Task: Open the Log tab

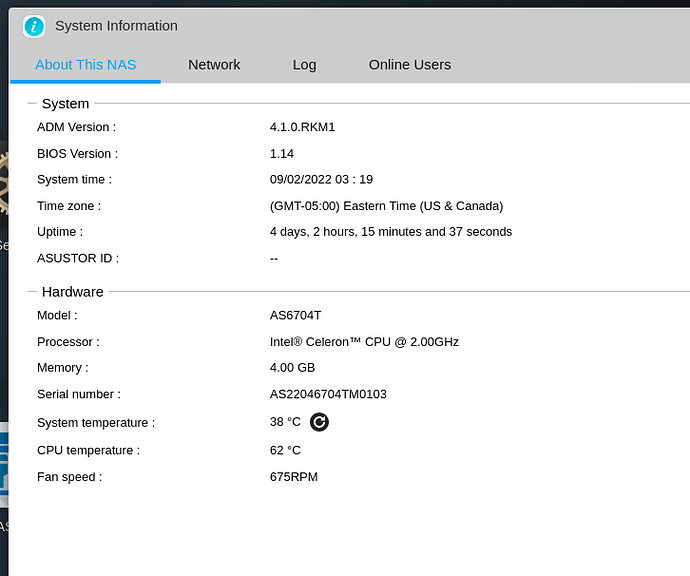Action: click(x=305, y=65)
